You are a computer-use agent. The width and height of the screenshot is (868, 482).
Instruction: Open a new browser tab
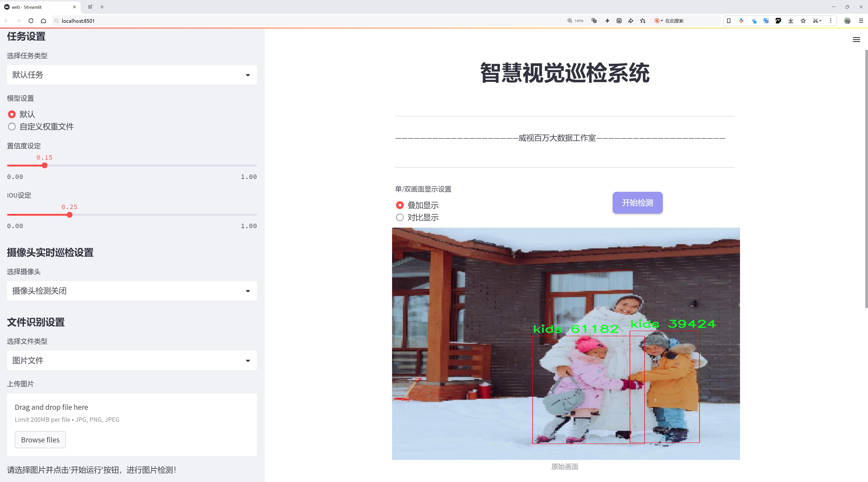pyautogui.click(x=102, y=7)
